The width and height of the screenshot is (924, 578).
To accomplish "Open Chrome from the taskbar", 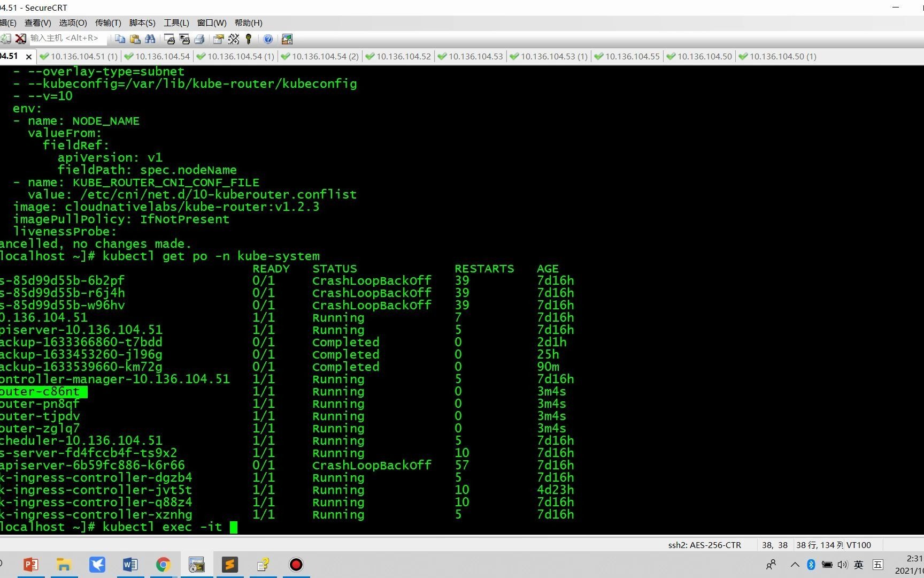I will (x=163, y=565).
